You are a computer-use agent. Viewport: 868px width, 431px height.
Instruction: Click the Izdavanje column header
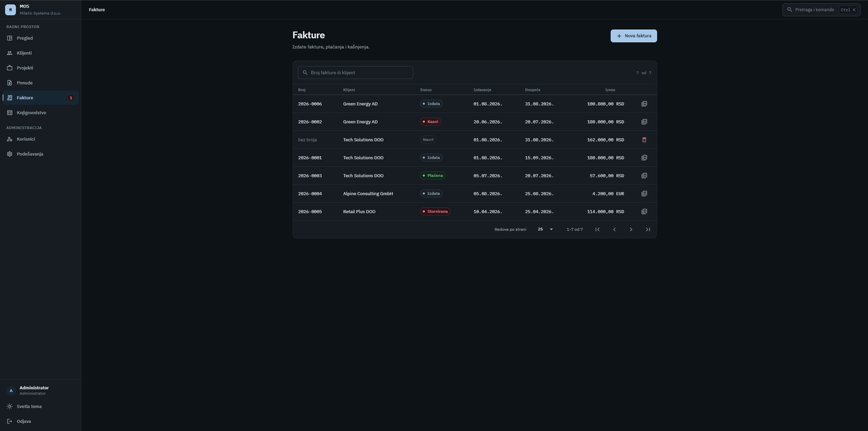(482, 90)
